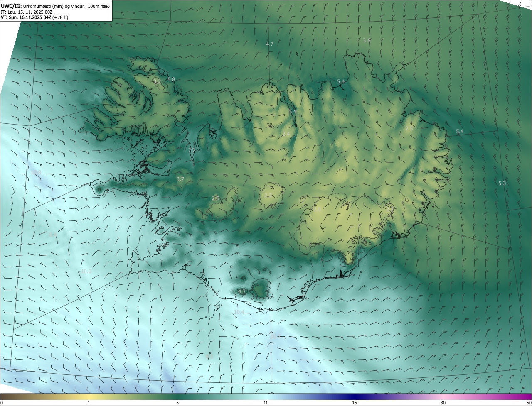This screenshot has height=406, width=532.
Task: Click the 10.0 value over the southwest ocean
Action: point(86,271)
